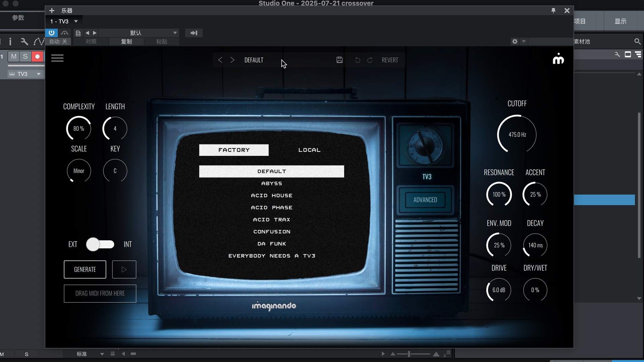Open the DEFAULT preset name selector

[x=254, y=60]
